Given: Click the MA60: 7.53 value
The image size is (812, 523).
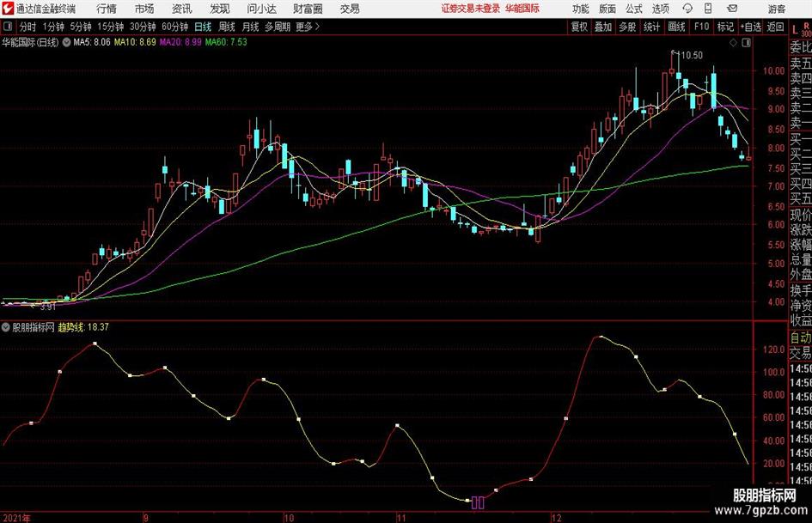Looking at the screenshot, I should point(226,42).
